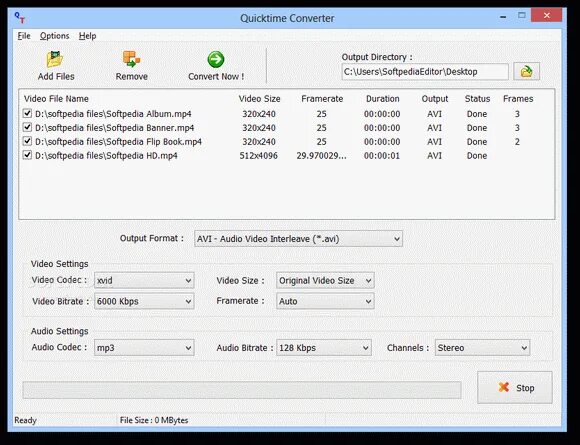Click the red X Stop icon
This screenshot has height=445, width=580.
503,387
